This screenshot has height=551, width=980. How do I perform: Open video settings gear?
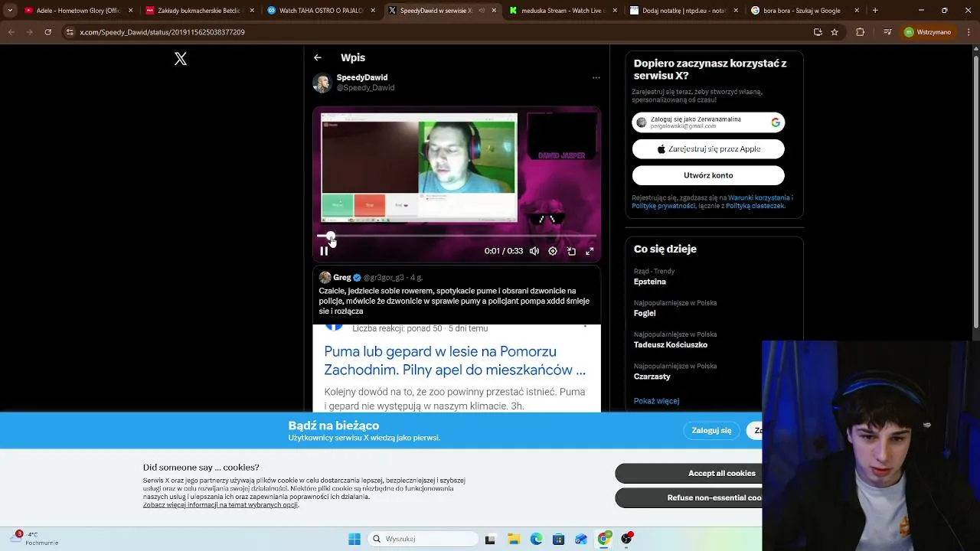click(x=553, y=251)
